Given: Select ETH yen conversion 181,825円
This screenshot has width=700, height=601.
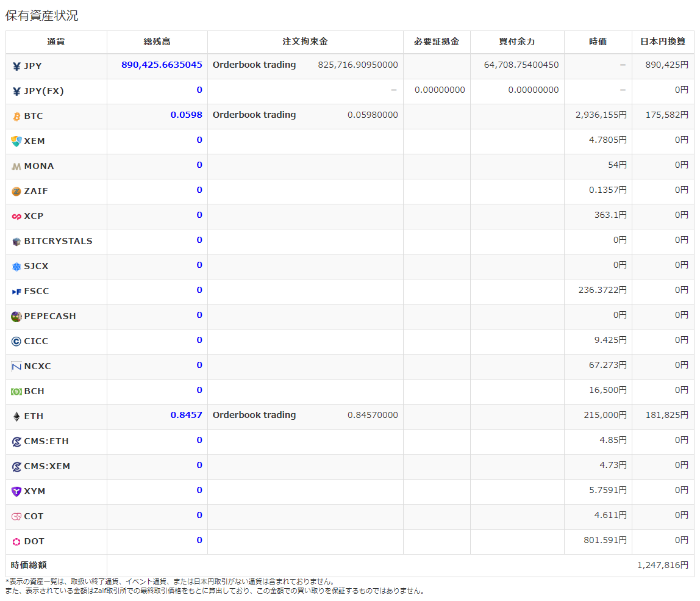Looking at the screenshot, I should pyautogui.click(x=667, y=415).
